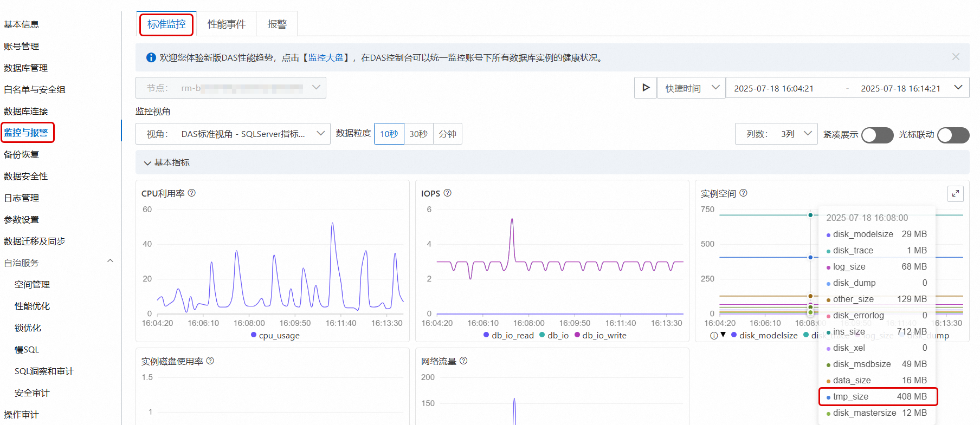The image size is (980, 425).
Task: Select the 分钟 data granularity
Action: click(x=448, y=134)
